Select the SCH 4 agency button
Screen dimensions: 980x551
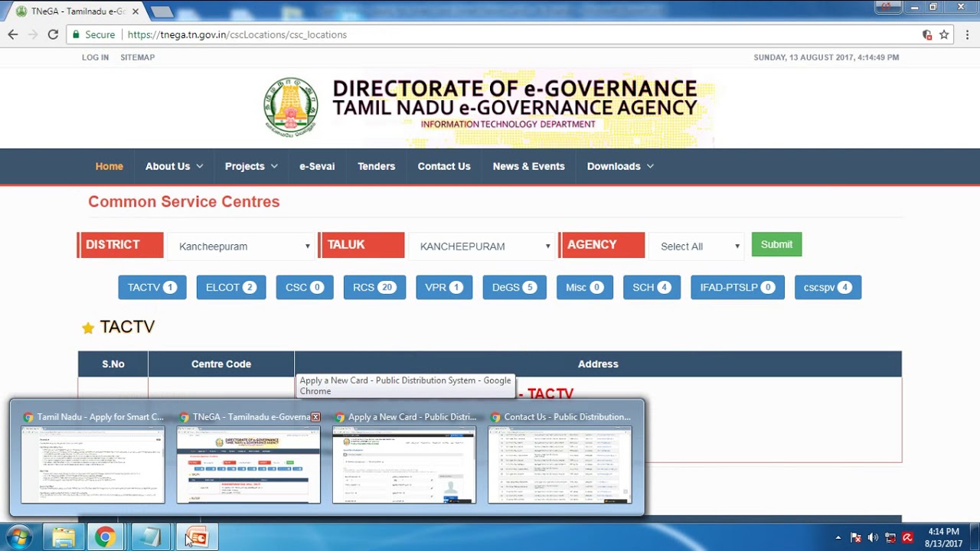[x=652, y=287]
